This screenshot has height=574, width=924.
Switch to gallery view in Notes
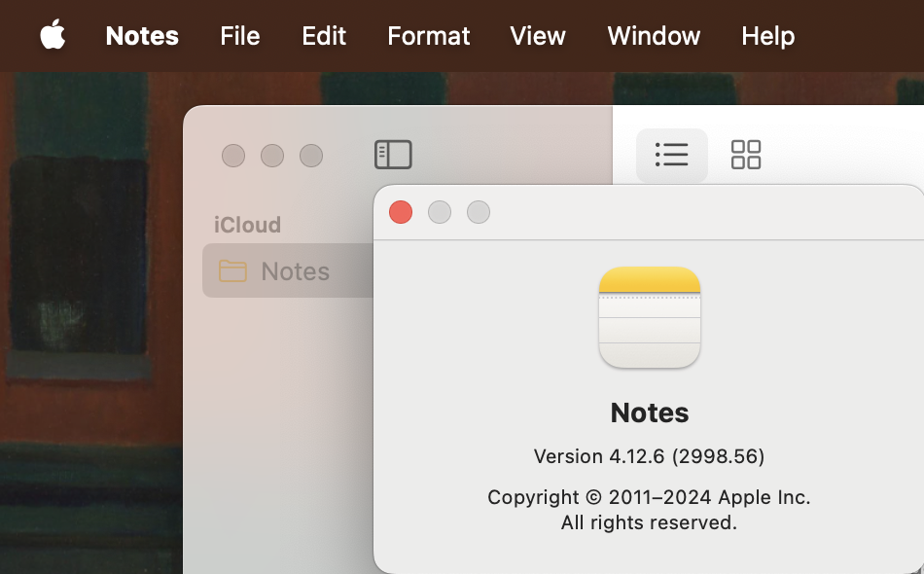pos(746,155)
